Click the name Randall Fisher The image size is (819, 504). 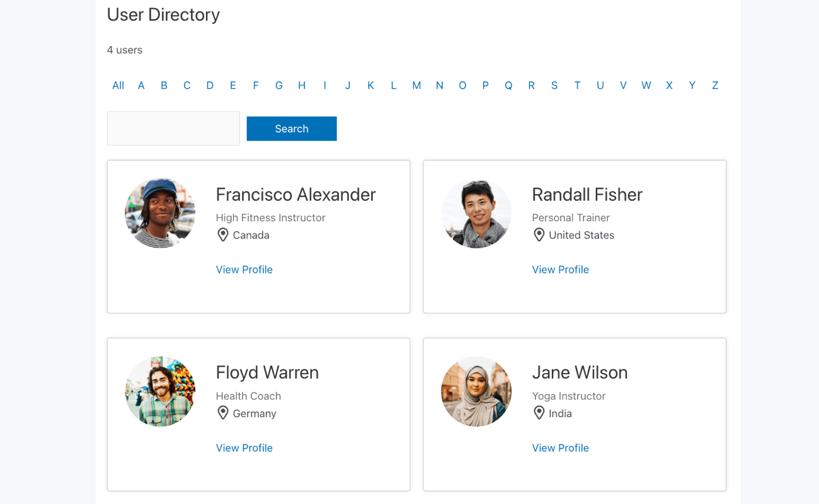coord(587,195)
